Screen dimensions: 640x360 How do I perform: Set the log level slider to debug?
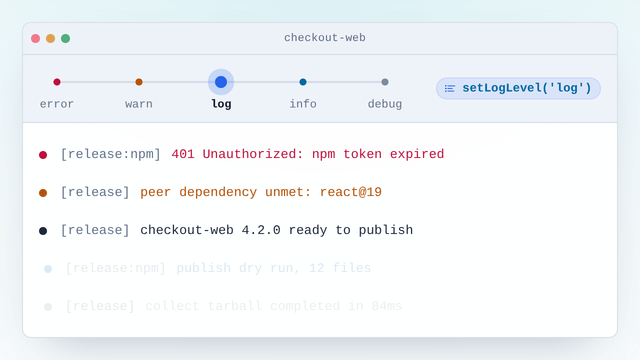point(385,82)
